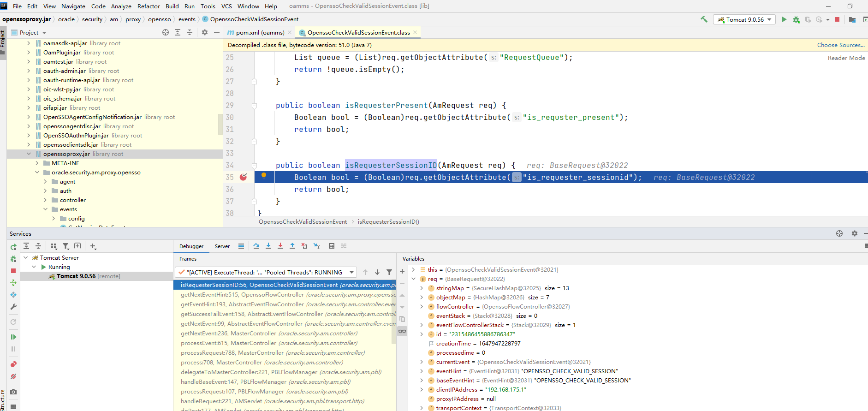Select the Debugger tab
This screenshot has height=411, width=868.
point(191,246)
